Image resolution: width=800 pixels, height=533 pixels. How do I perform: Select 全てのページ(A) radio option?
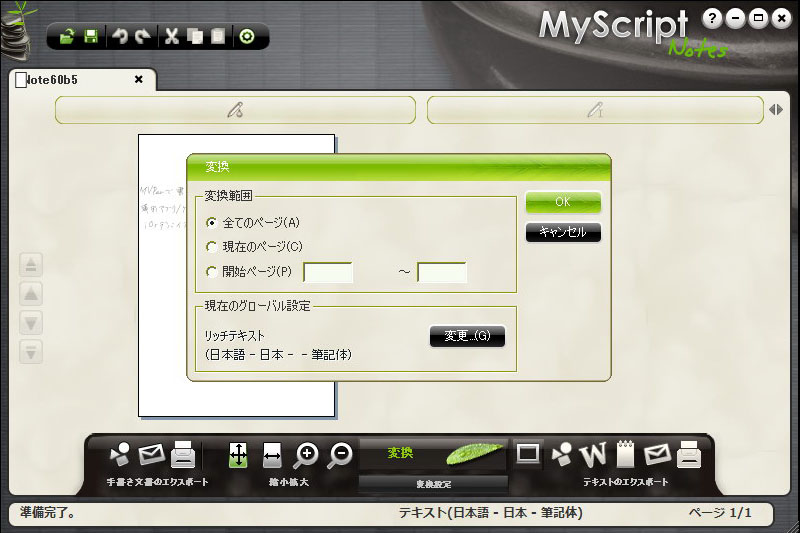click(x=253, y=222)
